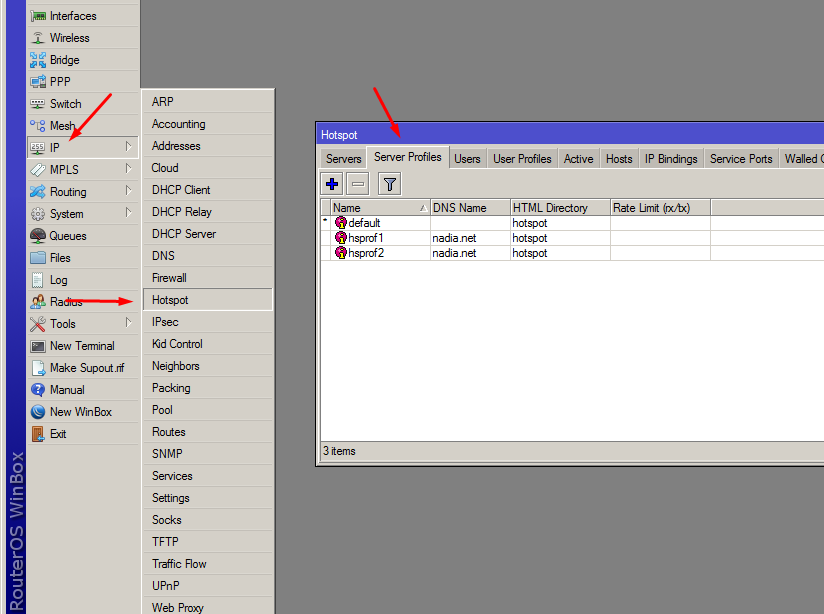The height and width of the screenshot is (614, 824).
Task: Switch to the Users tab
Action: click(467, 158)
